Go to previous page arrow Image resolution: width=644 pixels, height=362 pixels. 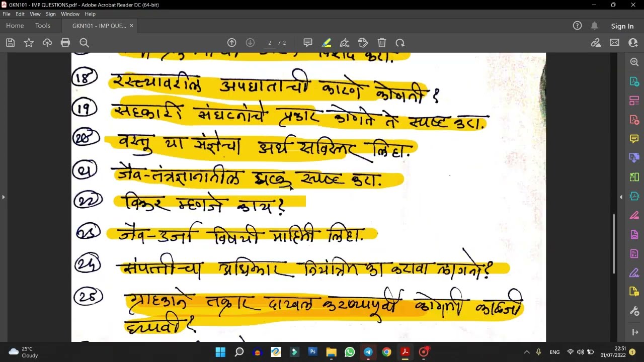[231, 43]
